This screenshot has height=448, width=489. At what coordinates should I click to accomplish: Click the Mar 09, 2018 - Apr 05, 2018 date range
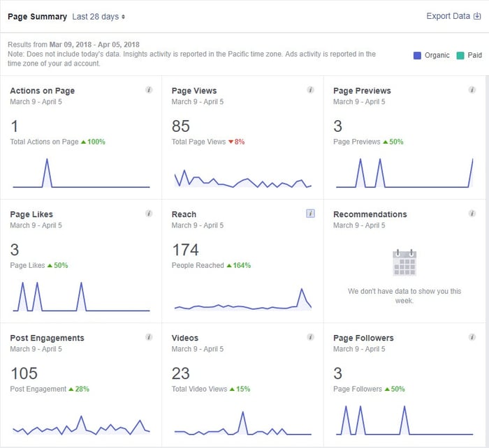[x=94, y=45]
